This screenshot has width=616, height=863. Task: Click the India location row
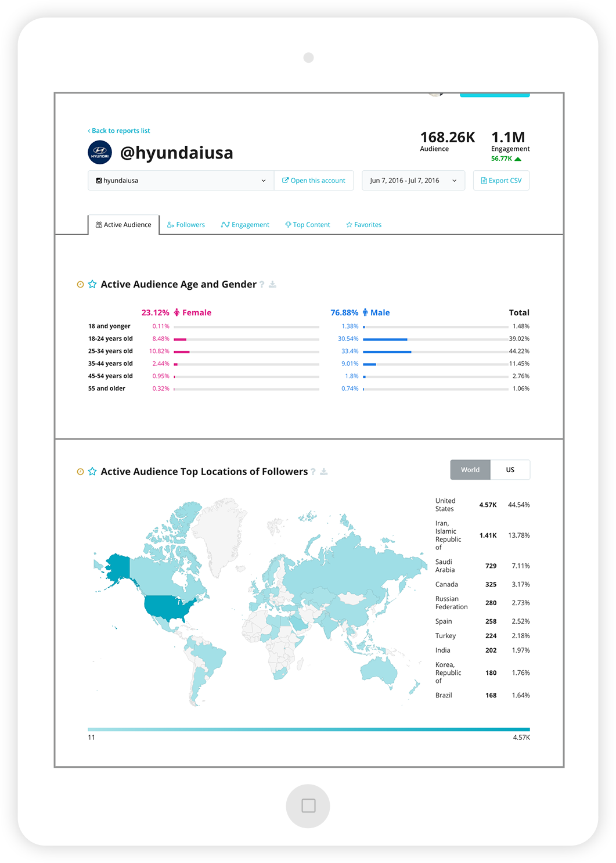[482, 650]
